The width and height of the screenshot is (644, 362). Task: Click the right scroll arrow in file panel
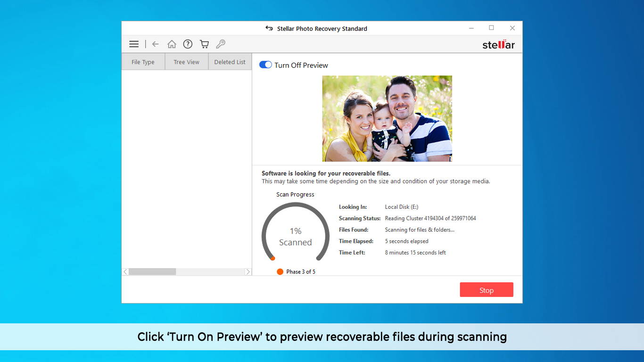[x=248, y=272]
